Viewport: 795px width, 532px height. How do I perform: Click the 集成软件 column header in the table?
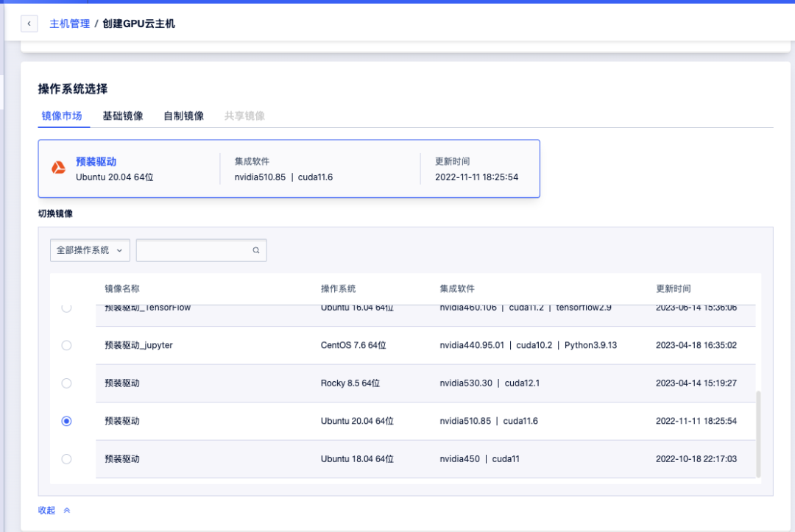[x=457, y=288]
